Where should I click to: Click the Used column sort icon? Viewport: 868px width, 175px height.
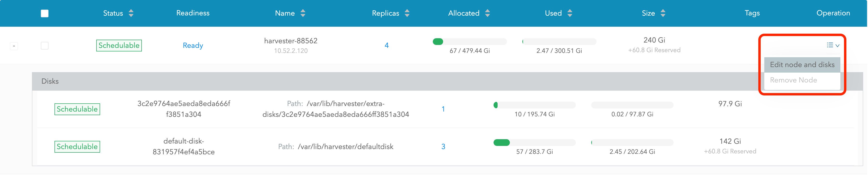coord(570,13)
